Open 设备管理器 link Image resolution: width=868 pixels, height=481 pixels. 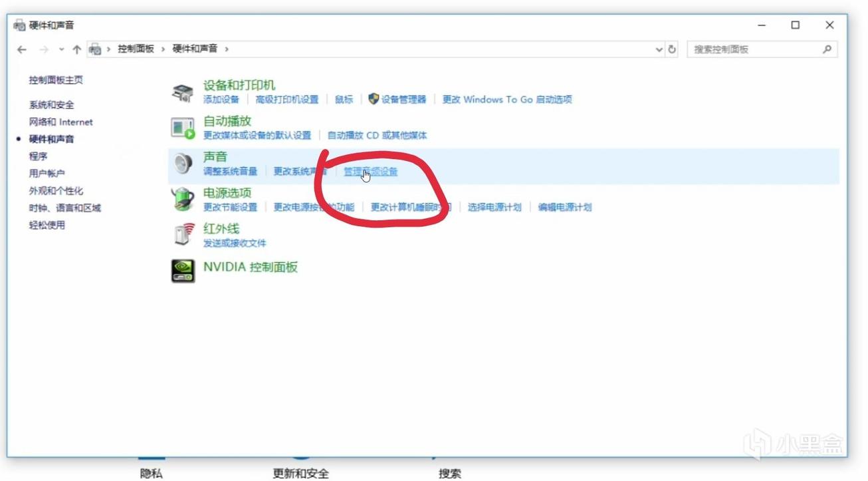(x=403, y=100)
